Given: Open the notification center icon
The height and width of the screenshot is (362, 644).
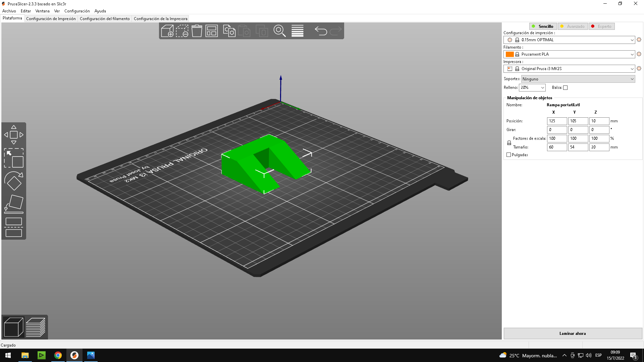Looking at the screenshot, I should pos(633,355).
